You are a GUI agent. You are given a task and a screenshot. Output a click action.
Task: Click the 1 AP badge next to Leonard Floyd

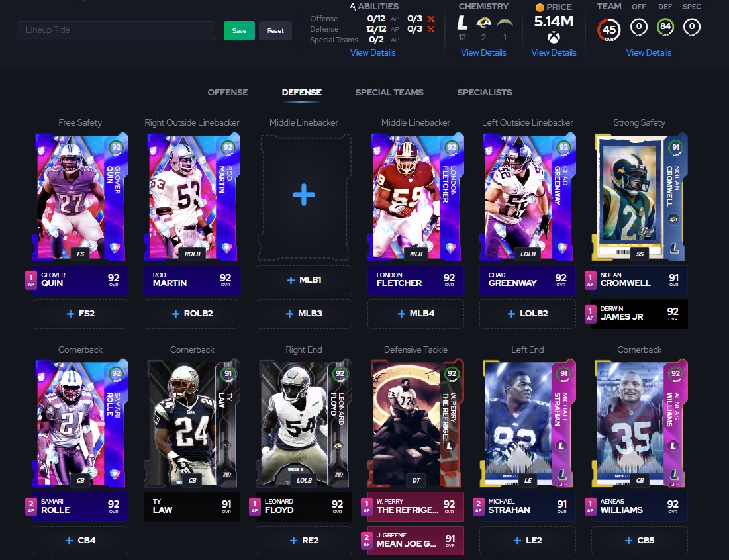[x=254, y=506]
